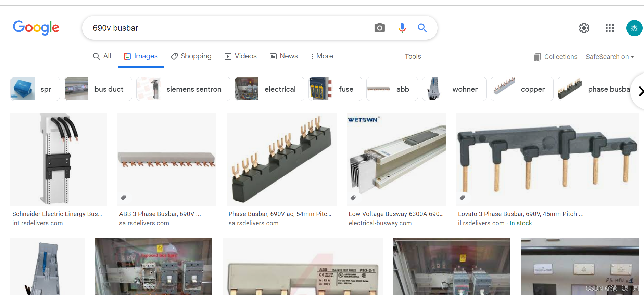
Task: Filter by 'siemens sentron' chip
Action: (x=183, y=89)
